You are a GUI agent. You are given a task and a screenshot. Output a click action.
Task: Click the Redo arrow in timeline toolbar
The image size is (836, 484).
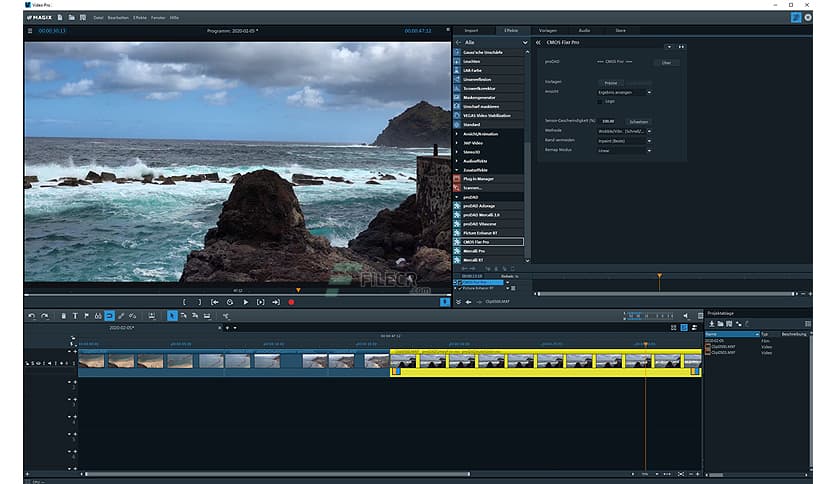(x=45, y=316)
